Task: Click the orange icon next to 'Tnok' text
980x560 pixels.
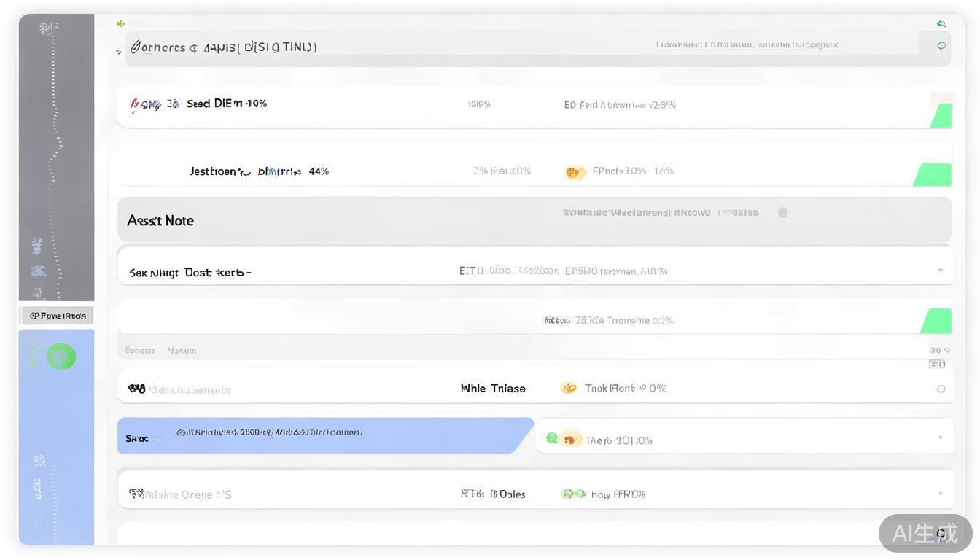Action: (x=569, y=388)
